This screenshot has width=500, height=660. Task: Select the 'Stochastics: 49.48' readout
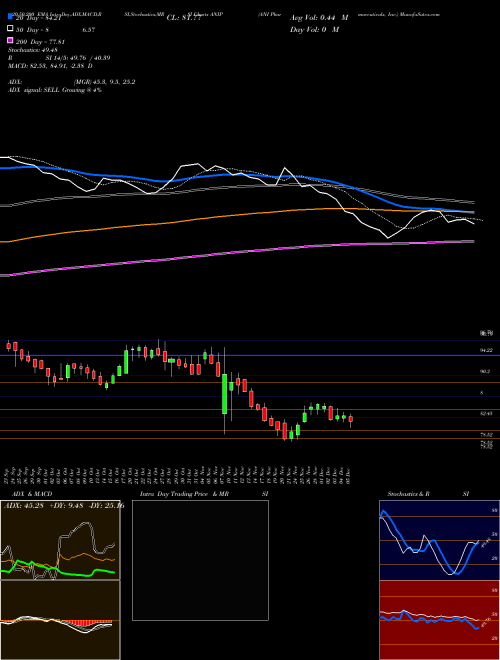33,50
